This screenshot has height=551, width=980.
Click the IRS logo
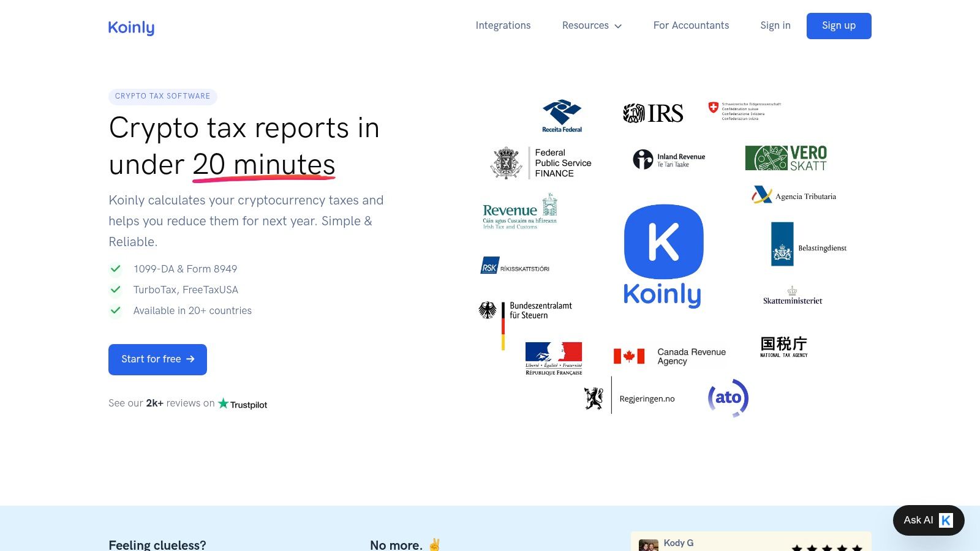653,113
